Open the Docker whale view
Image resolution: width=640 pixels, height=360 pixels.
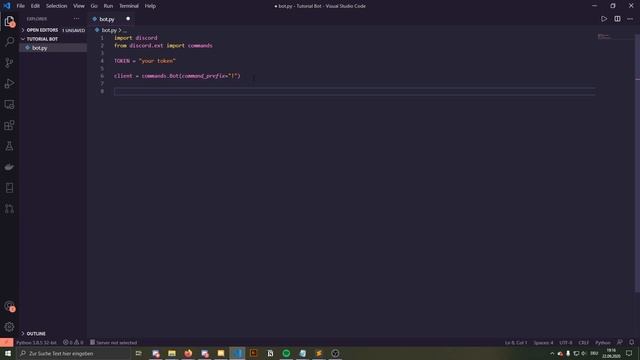[x=9, y=167]
